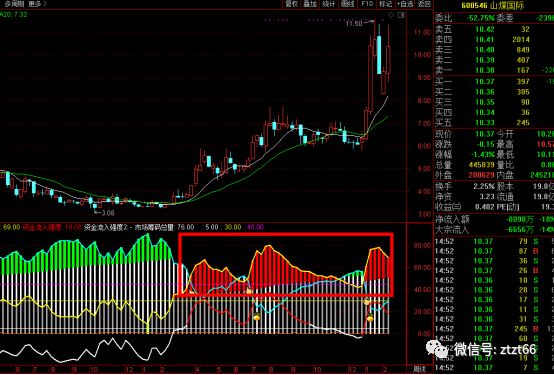Click yellow signal marker near month 1
This screenshot has width=554, height=375.
click(x=370, y=318)
